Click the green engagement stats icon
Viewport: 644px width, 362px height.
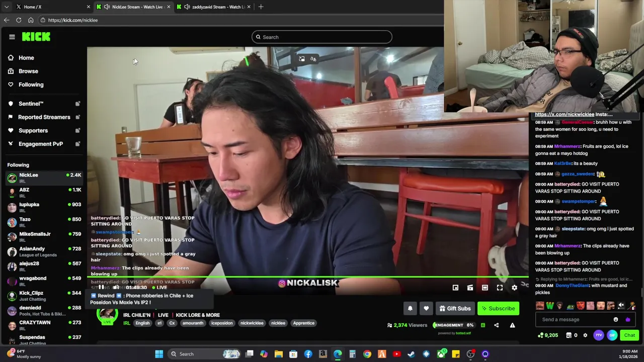tap(482, 325)
